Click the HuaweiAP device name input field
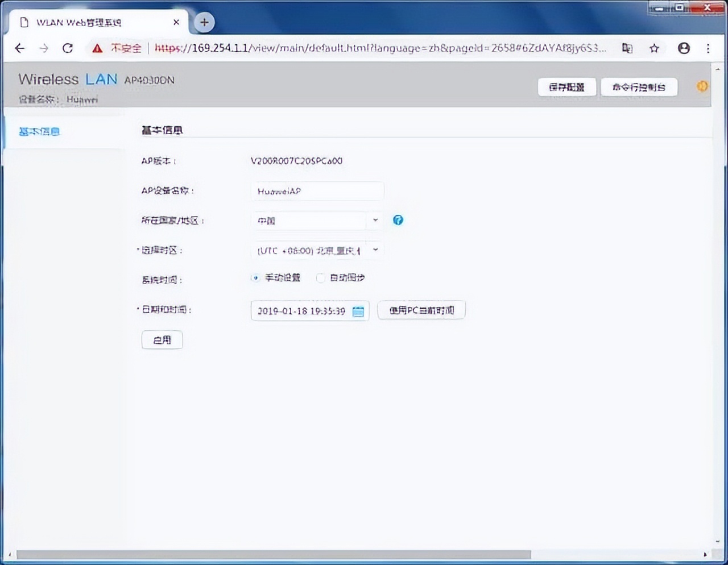This screenshot has width=728, height=565. coord(317,191)
